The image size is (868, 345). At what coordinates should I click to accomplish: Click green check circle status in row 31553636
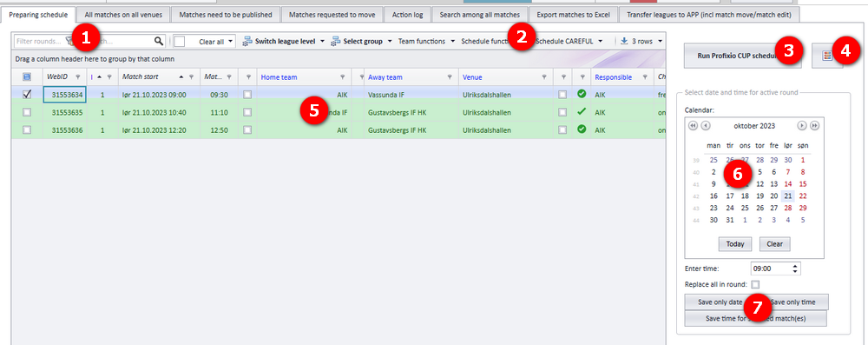(582, 129)
